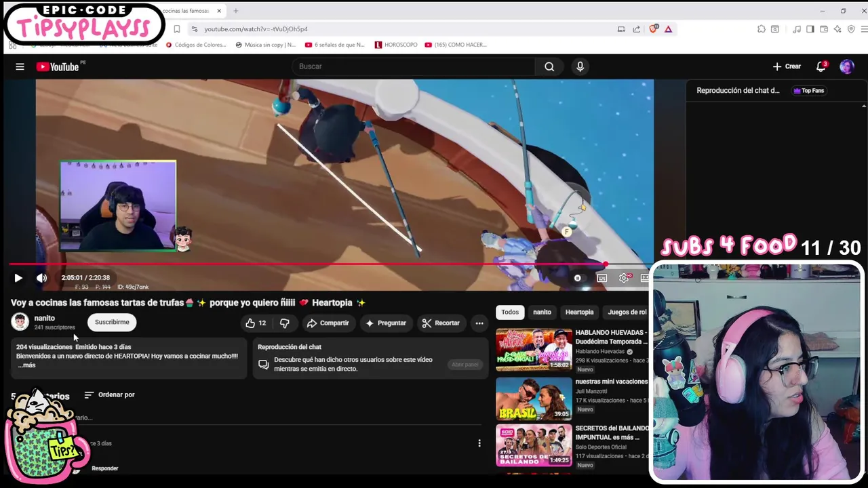The height and width of the screenshot is (488, 868).
Task: Click into the Buscar search field
Action: 414,66
